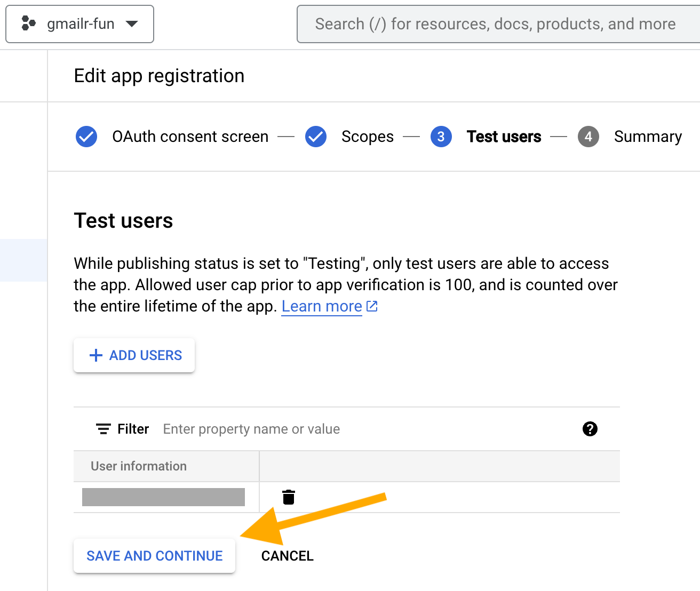Select the Summary step label
This screenshot has width=700, height=591.
(x=648, y=137)
